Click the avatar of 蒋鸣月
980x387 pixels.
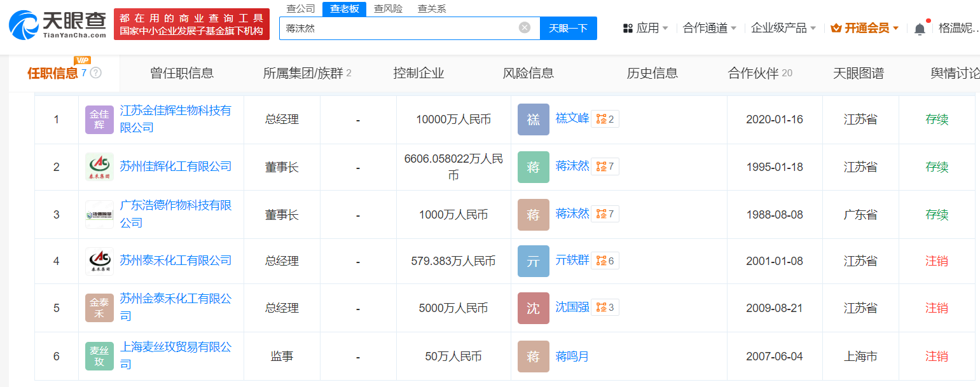coord(533,356)
